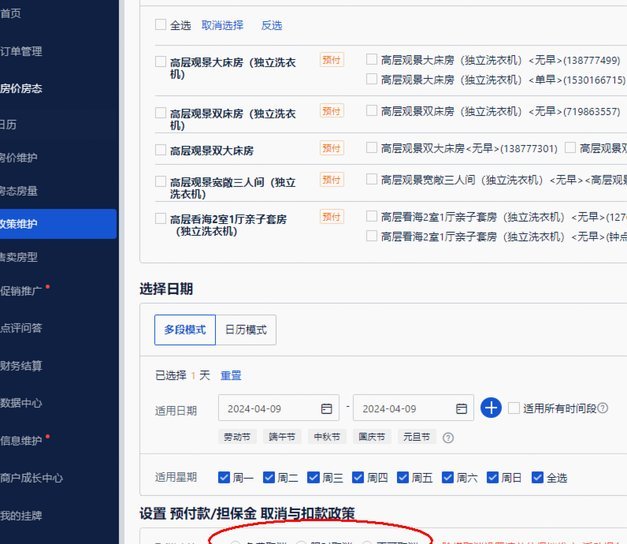Switch to 多段模式 tab
Image resolution: width=627 pixels, height=544 pixels.
(185, 330)
